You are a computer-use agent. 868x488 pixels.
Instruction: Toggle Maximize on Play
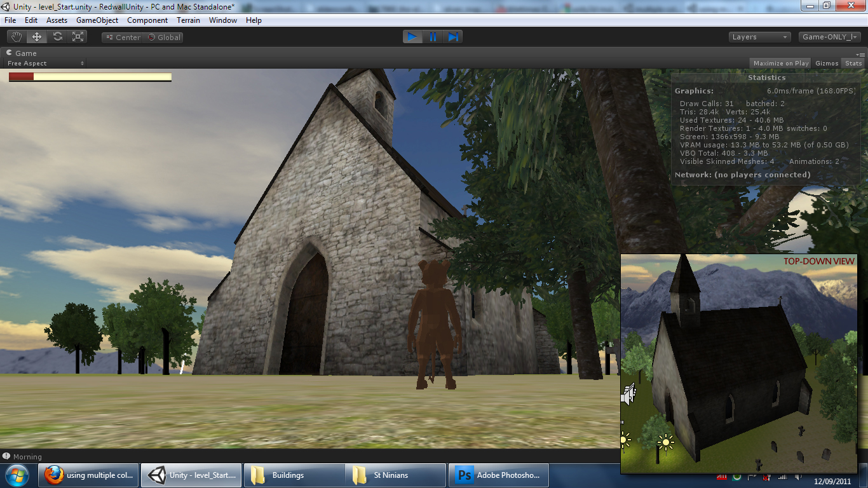coord(781,63)
